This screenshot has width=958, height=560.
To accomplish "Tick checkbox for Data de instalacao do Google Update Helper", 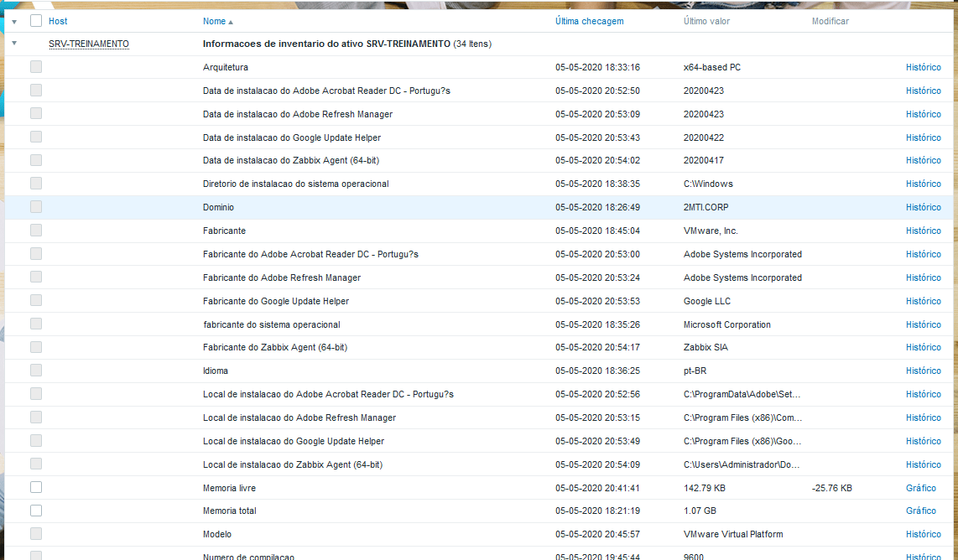I will pyautogui.click(x=36, y=137).
